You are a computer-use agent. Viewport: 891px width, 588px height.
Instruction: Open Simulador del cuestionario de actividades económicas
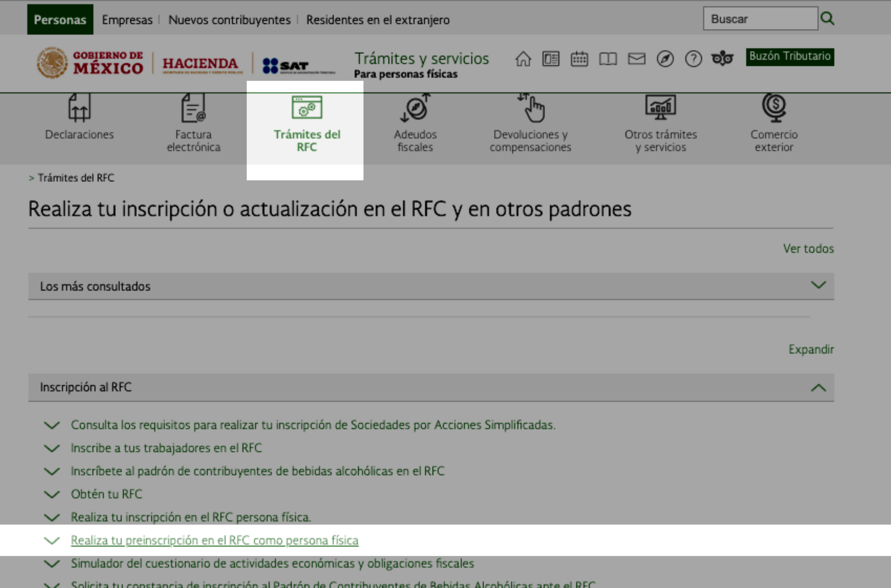pos(272,564)
